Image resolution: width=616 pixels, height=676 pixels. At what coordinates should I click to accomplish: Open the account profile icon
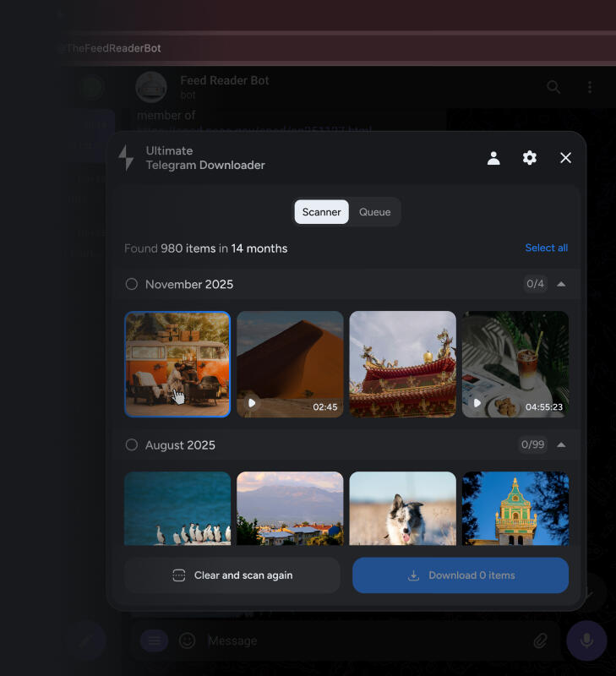coord(493,158)
